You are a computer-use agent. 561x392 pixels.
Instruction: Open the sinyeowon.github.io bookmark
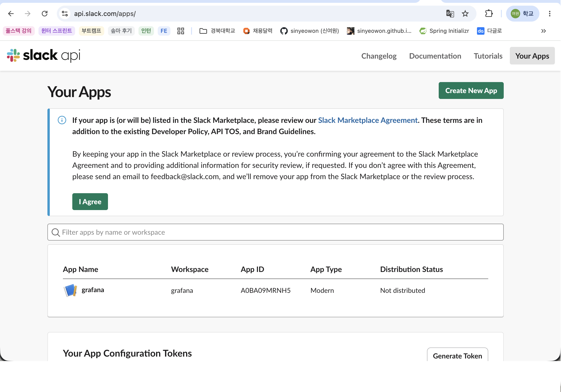click(379, 31)
